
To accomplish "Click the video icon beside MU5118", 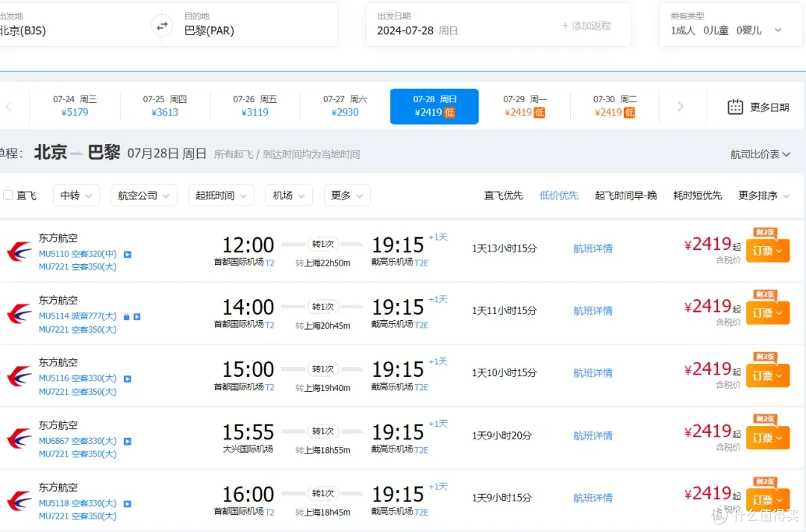I will tap(128, 504).
